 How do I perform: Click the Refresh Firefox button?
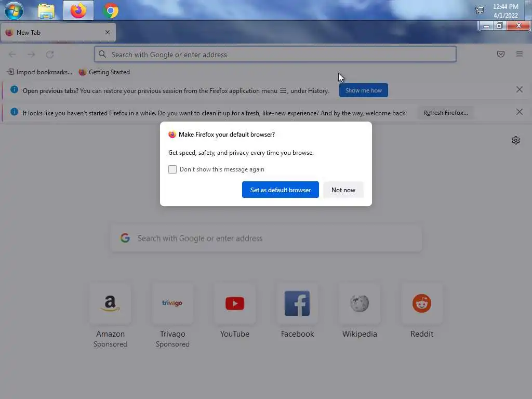point(445,113)
